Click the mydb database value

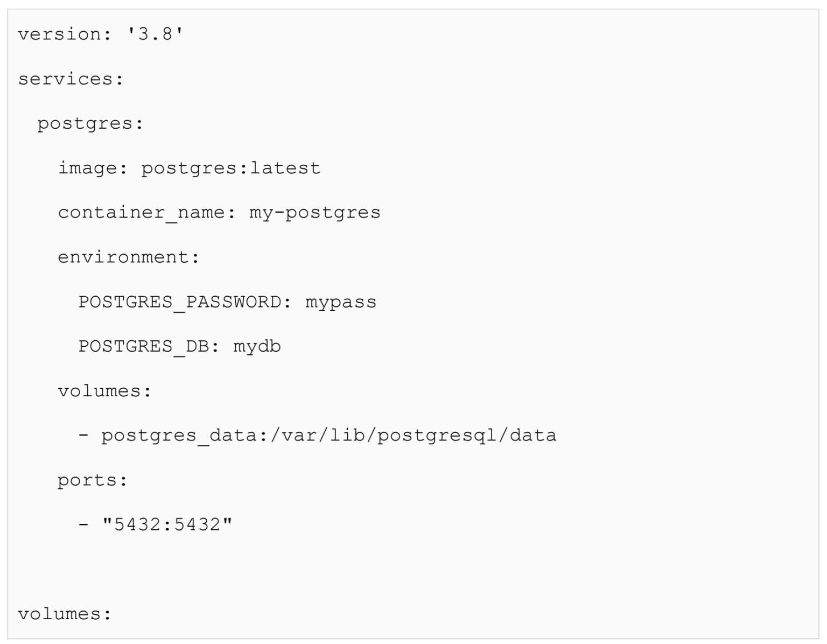[x=257, y=346]
